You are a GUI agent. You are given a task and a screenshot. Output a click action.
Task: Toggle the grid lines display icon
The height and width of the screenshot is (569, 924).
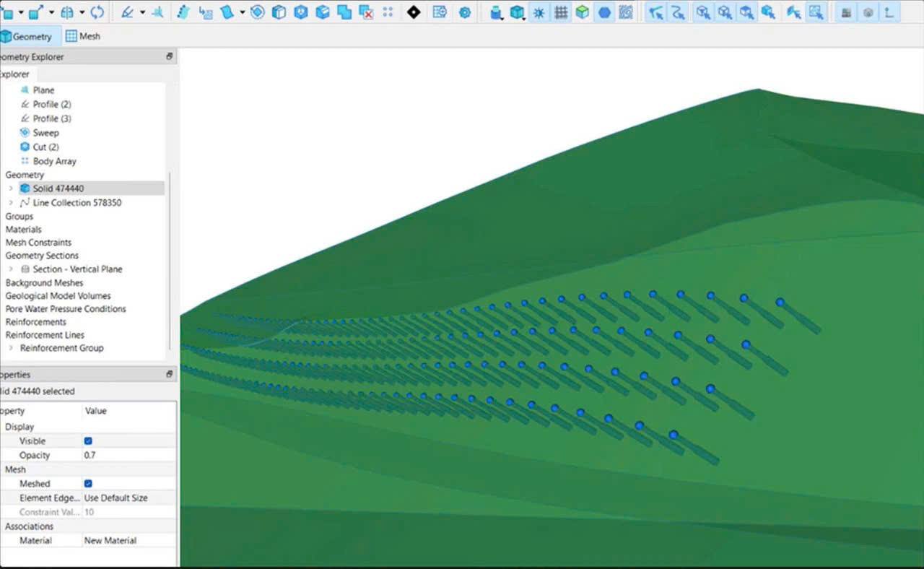(560, 12)
